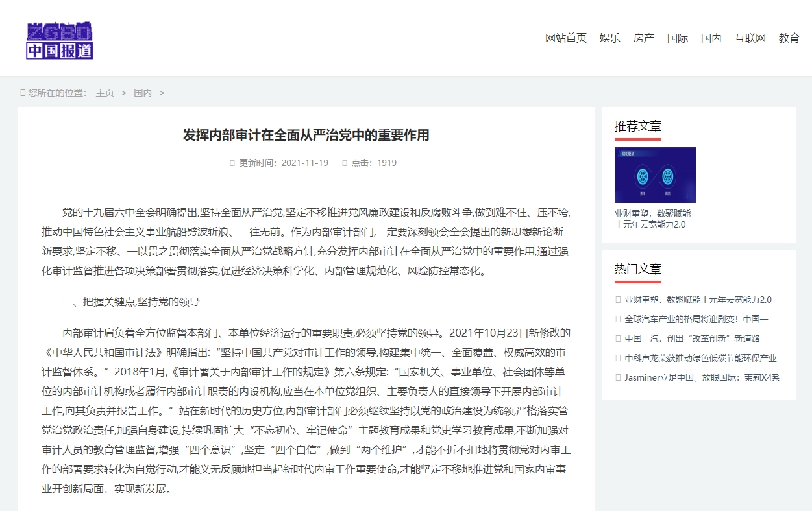
Task: Go to the 娱乐 section
Action: [609, 38]
